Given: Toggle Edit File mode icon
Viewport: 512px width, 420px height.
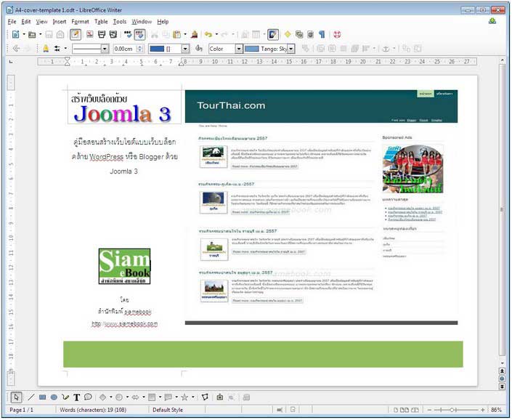Looking at the screenshot, I should 76,34.
